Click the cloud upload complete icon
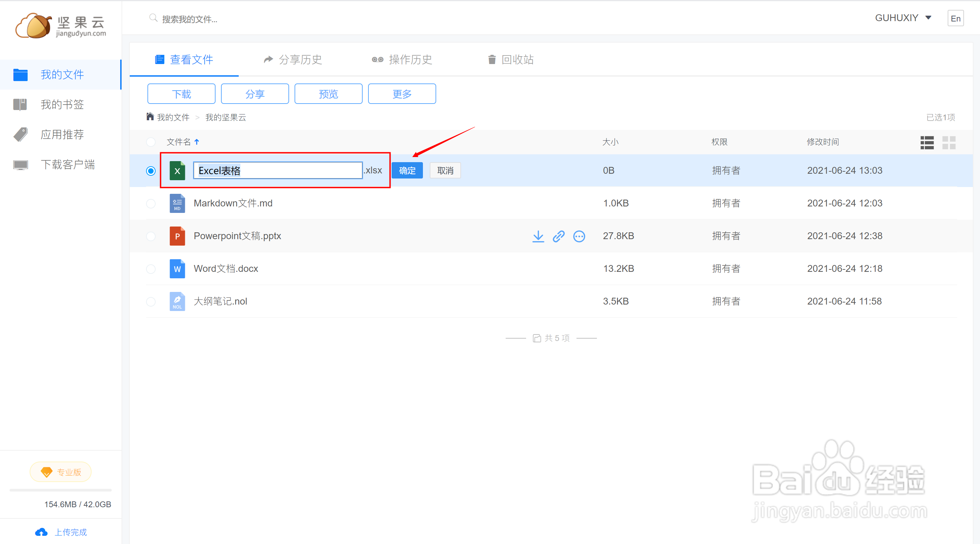Screen dimensions: 980x544 (42, 532)
